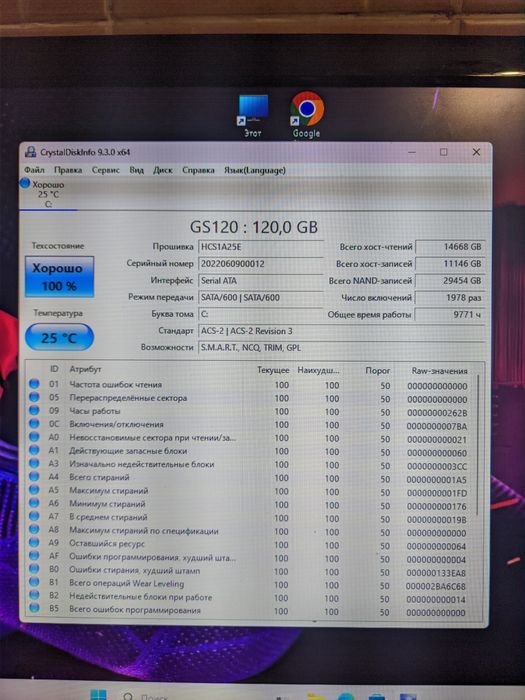Viewport: 525px width, 700px height.
Task: Select the Всего операций Wear Leveling text
Action: (126, 583)
